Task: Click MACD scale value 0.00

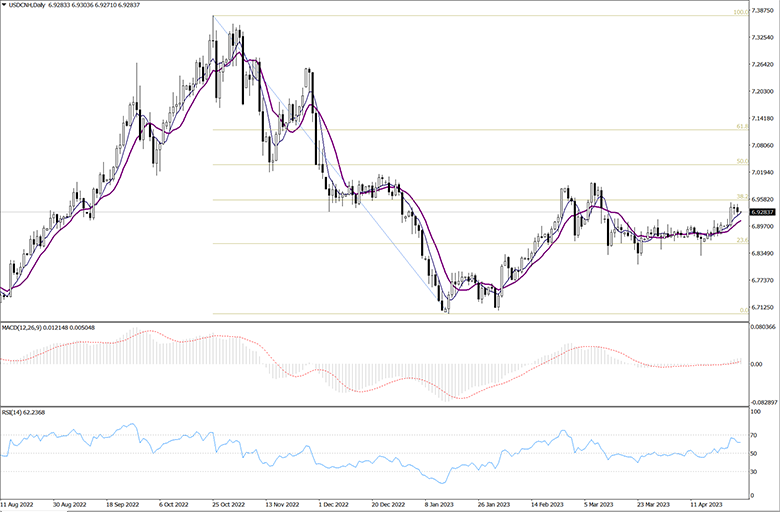Action: coord(756,364)
